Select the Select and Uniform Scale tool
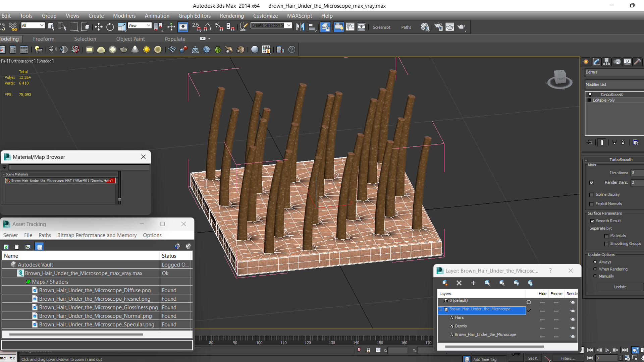This screenshot has height=362, width=644. coord(122,27)
